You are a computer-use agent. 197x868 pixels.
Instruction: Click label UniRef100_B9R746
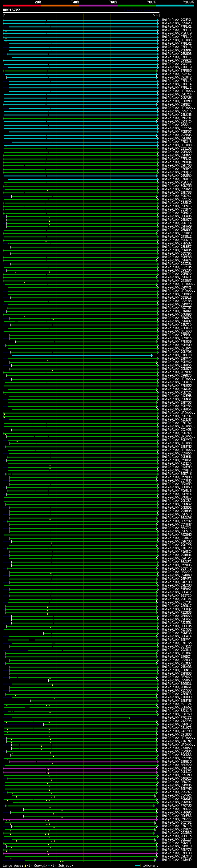176,474
